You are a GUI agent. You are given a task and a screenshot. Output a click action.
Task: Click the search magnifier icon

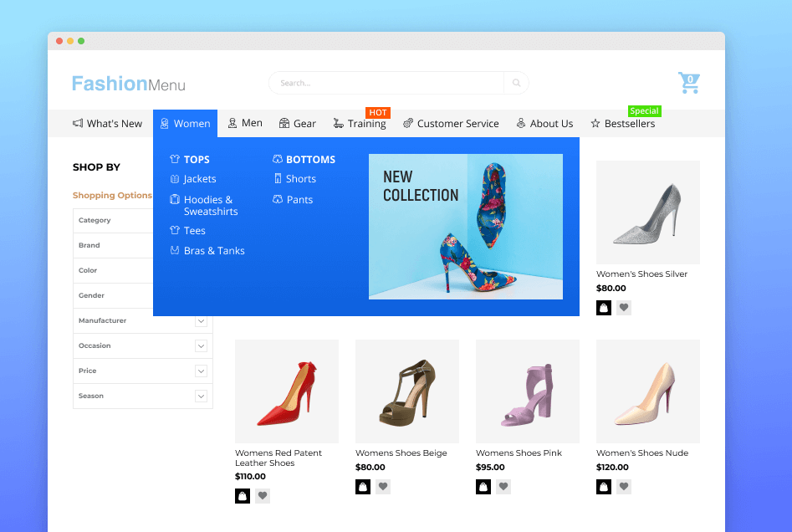(516, 83)
